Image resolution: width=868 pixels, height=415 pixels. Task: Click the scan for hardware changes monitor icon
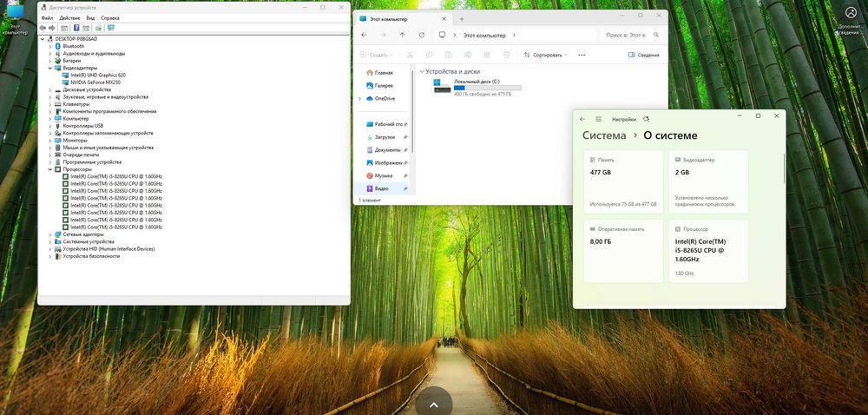tap(111, 28)
